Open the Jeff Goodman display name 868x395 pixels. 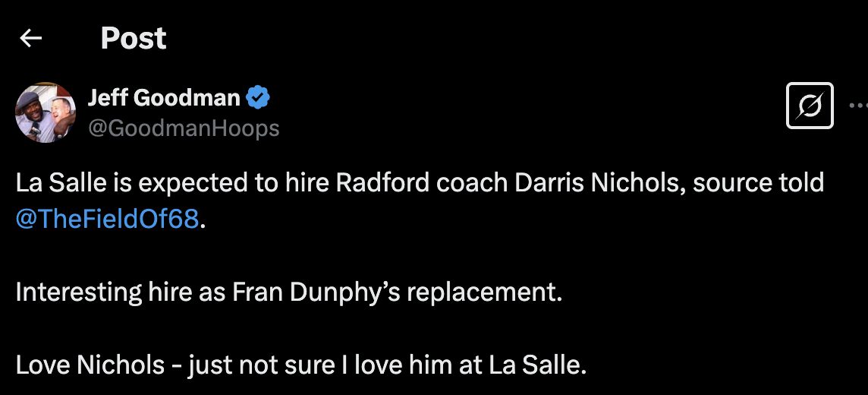pyautogui.click(x=164, y=97)
